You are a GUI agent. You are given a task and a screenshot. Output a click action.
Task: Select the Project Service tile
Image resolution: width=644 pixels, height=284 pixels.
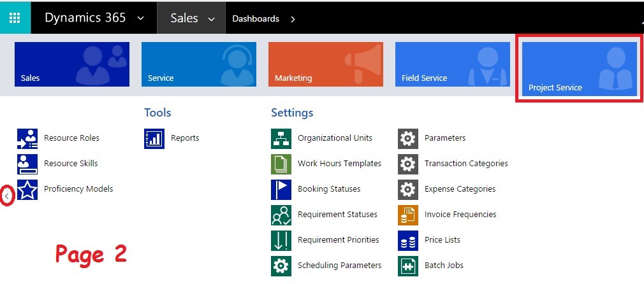[579, 69]
